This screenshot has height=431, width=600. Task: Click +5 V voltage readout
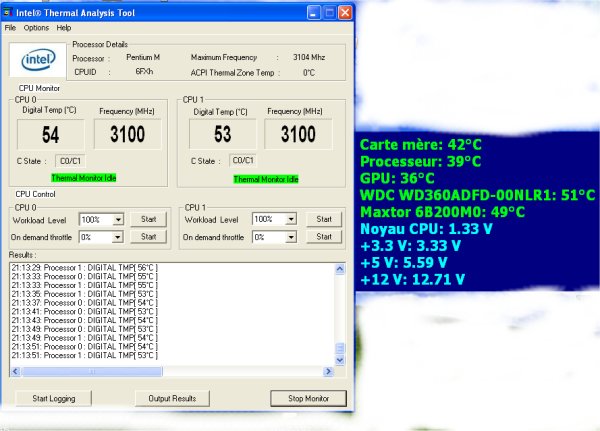(x=404, y=263)
